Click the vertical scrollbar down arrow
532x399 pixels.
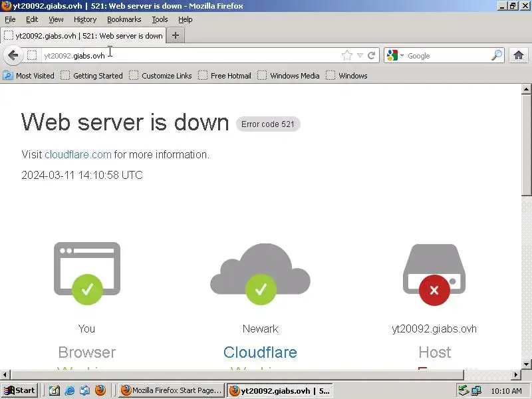tap(526, 364)
